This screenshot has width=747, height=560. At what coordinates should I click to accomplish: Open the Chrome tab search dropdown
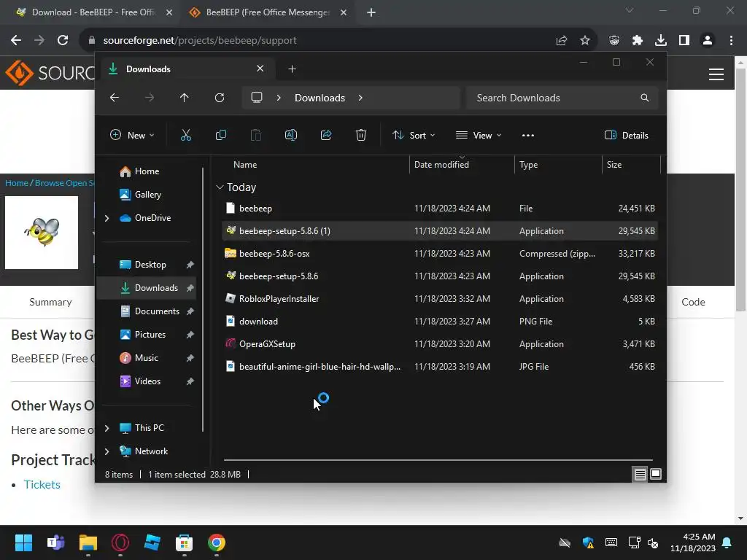tap(630, 10)
